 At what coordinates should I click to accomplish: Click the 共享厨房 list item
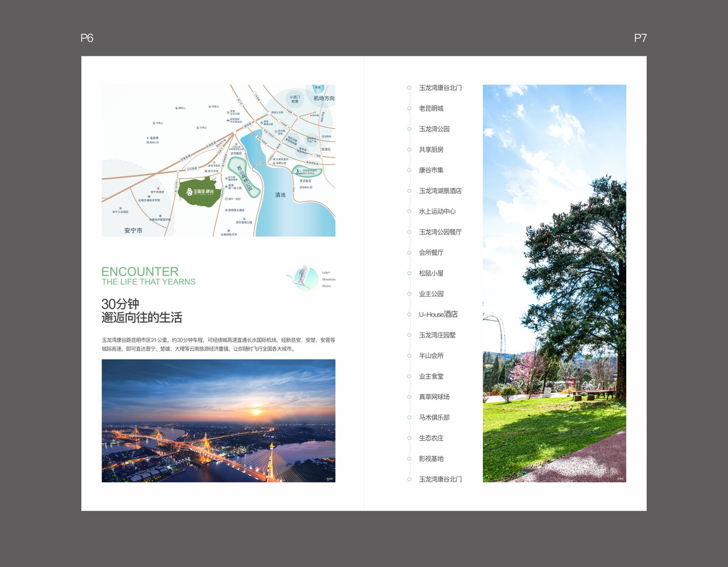point(431,150)
